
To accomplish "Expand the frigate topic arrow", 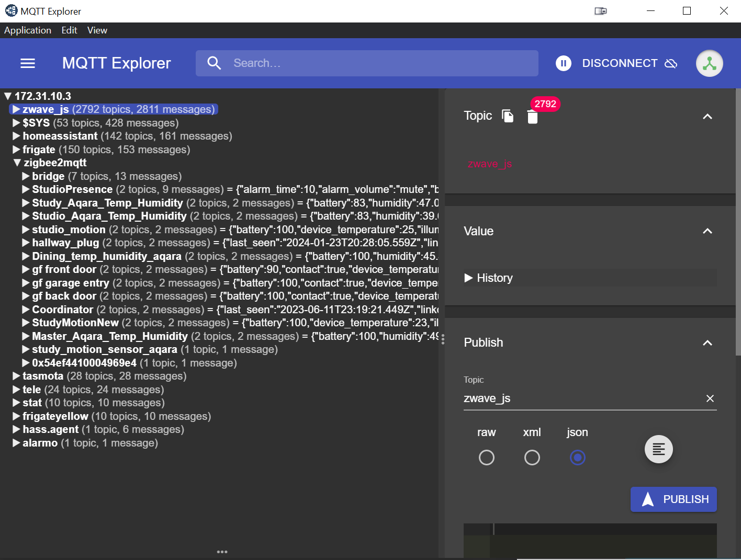I will point(17,150).
